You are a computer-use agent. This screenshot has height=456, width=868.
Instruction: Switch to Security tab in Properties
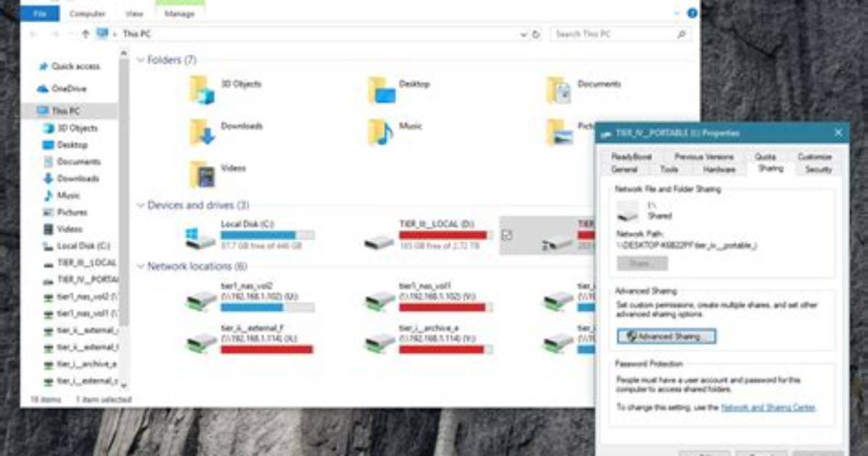(818, 169)
